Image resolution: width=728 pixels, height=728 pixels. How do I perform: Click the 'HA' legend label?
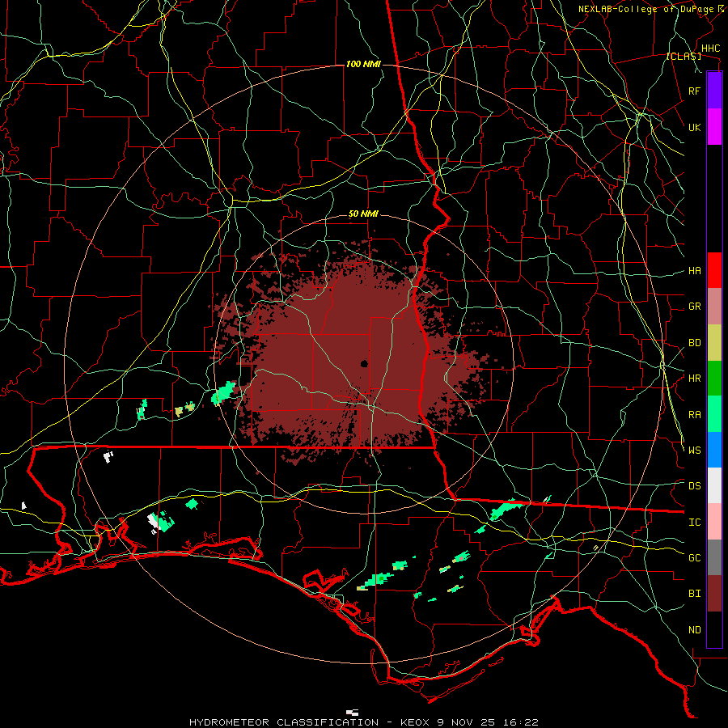(694, 271)
